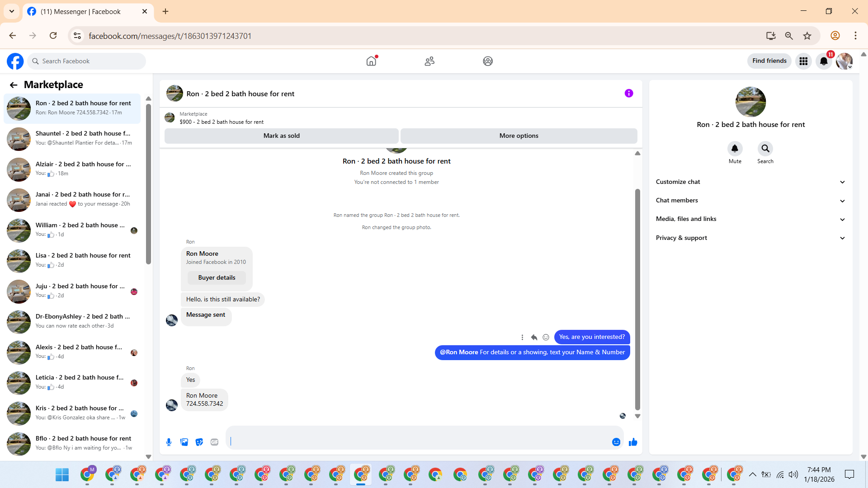React to 'Yes, are you interested?' message
This screenshot has height=488, width=868.
pyautogui.click(x=546, y=337)
